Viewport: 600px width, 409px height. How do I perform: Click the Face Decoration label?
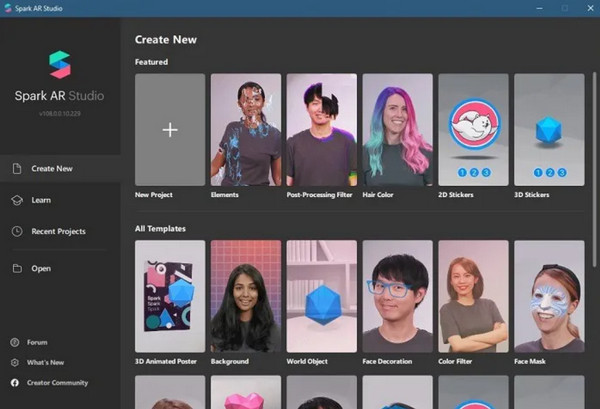tap(387, 361)
